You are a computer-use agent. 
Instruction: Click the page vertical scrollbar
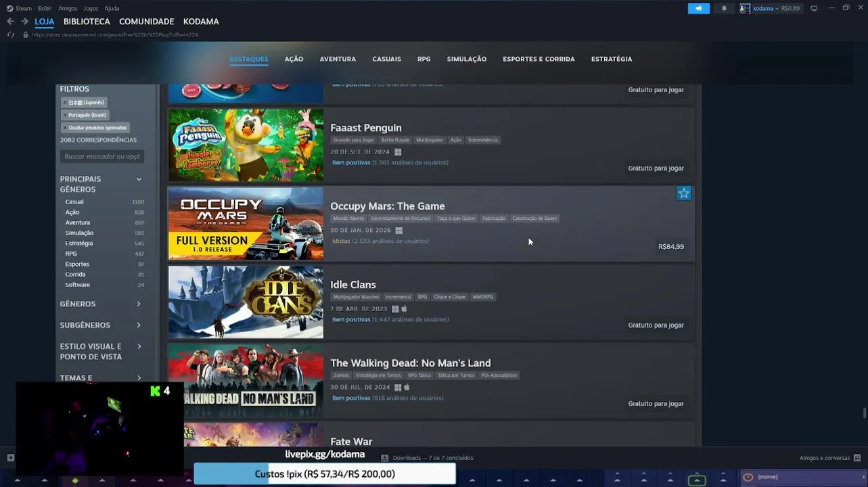click(x=865, y=412)
